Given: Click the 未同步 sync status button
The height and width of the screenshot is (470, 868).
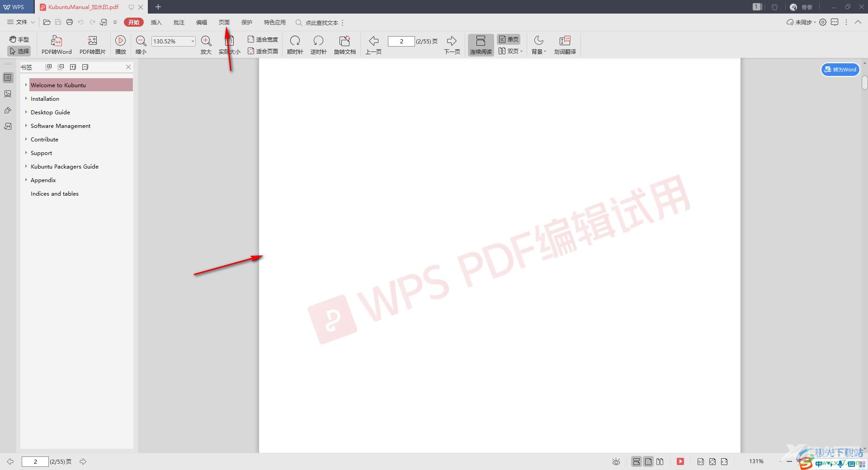Looking at the screenshot, I should pos(801,22).
